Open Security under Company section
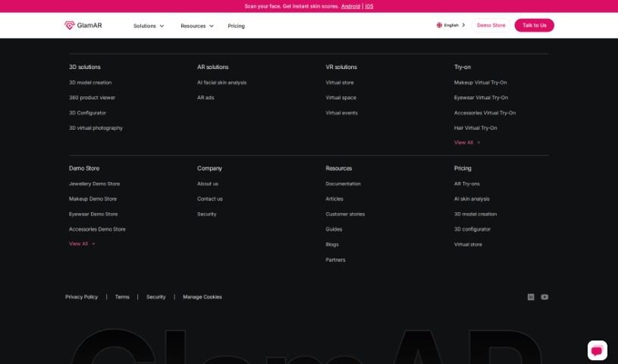 pyautogui.click(x=206, y=214)
